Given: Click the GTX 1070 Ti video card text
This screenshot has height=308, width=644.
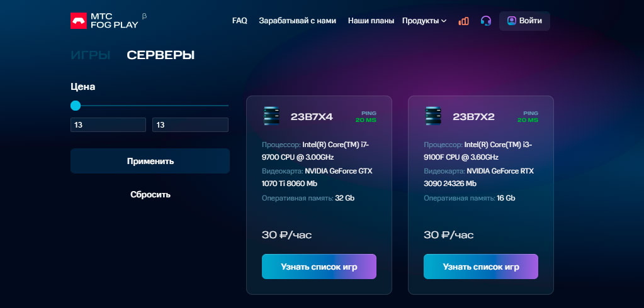Looking at the screenshot, I should tap(317, 177).
